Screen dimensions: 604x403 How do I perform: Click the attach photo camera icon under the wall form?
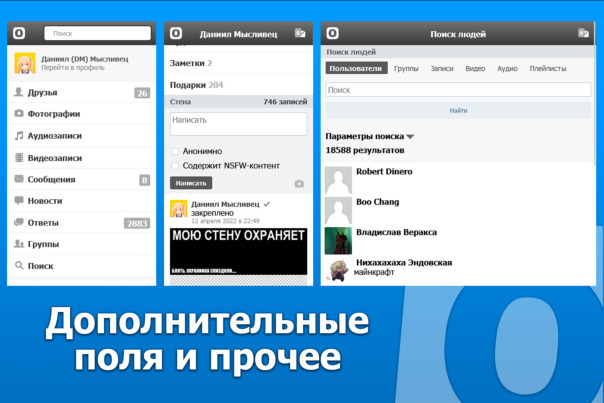coord(299,183)
